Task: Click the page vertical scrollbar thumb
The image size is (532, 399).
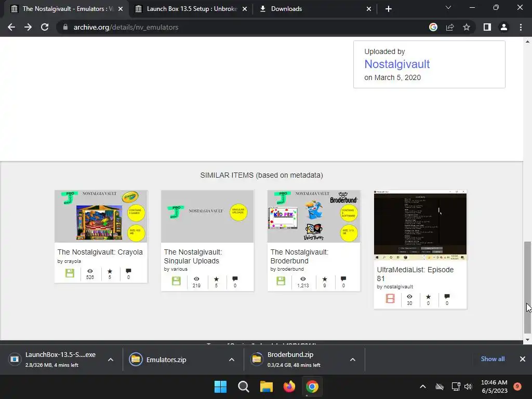Action: [x=527, y=288]
